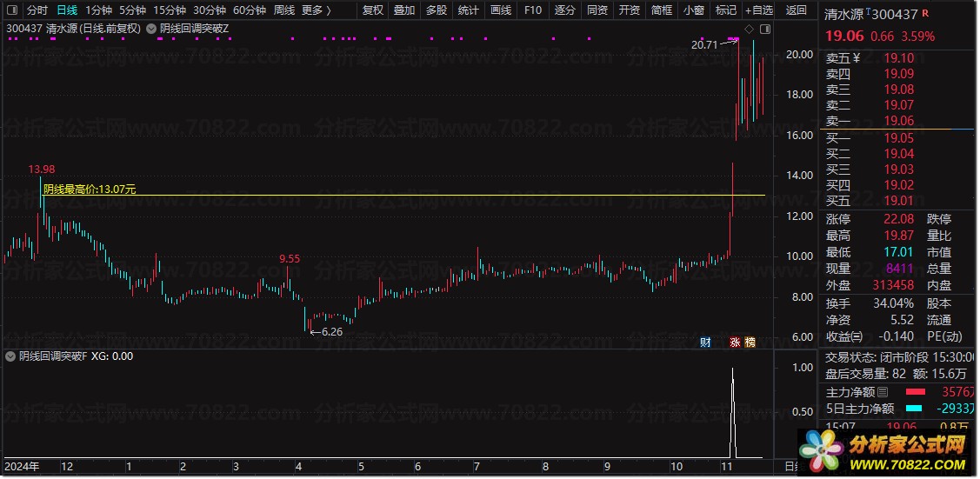This screenshot has width=980, height=479.
Task: Open the 张 limit-up event marker
Action: pyautogui.click(x=735, y=343)
